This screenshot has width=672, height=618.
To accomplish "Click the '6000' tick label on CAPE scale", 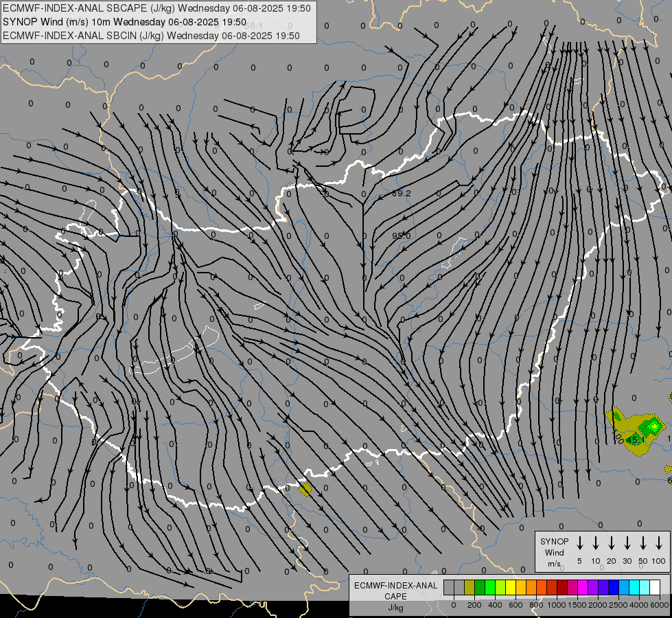I will tap(659, 605).
